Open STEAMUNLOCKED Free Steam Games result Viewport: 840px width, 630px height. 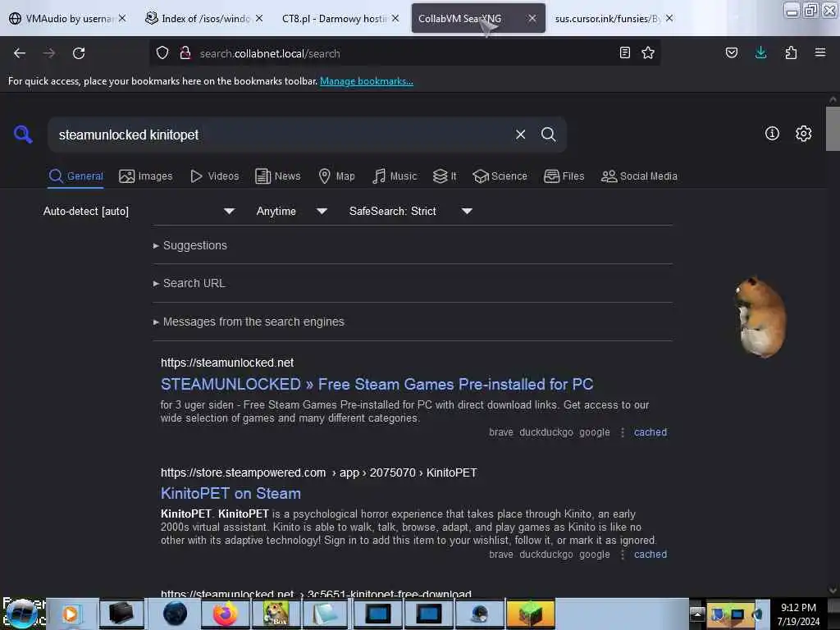(377, 384)
